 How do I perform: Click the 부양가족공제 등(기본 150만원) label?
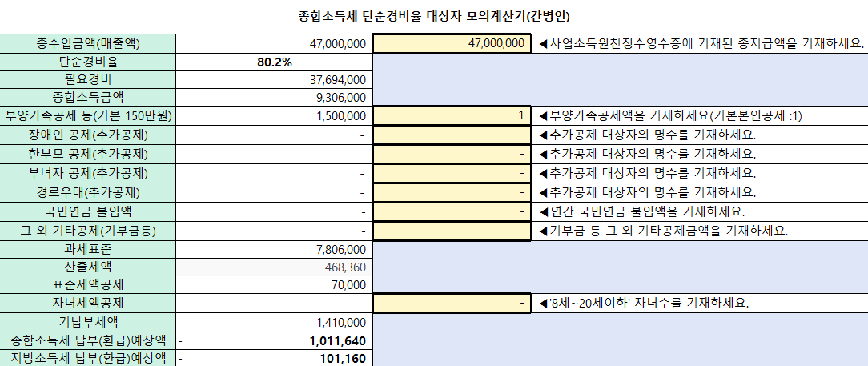88,116
